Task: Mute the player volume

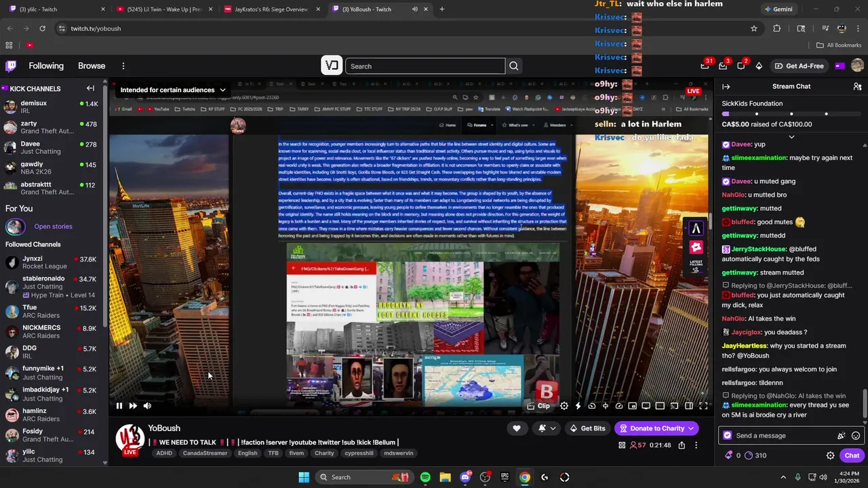Action: coord(148,406)
